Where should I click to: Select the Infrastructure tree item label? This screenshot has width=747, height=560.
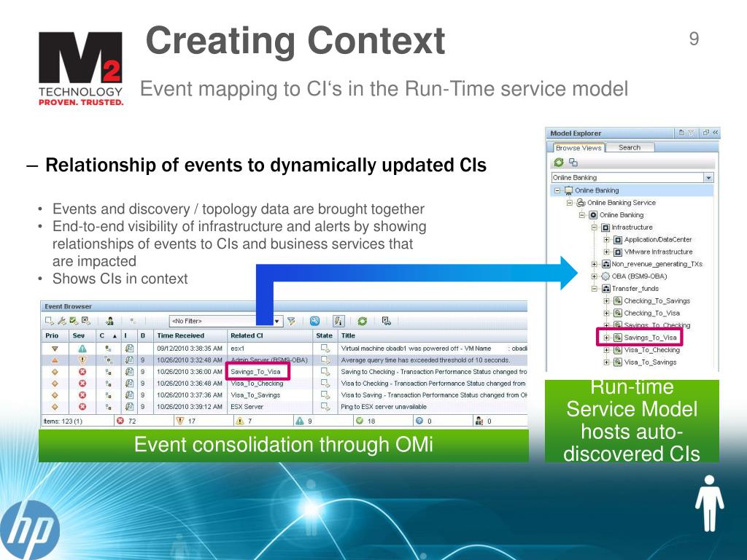pyautogui.click(x=632, y=227)
